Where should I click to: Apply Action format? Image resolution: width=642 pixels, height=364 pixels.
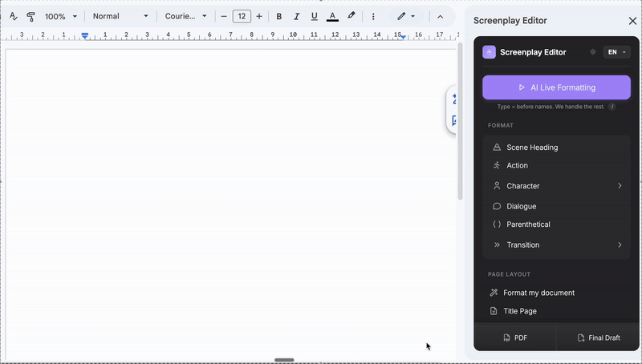click(556, 165)
